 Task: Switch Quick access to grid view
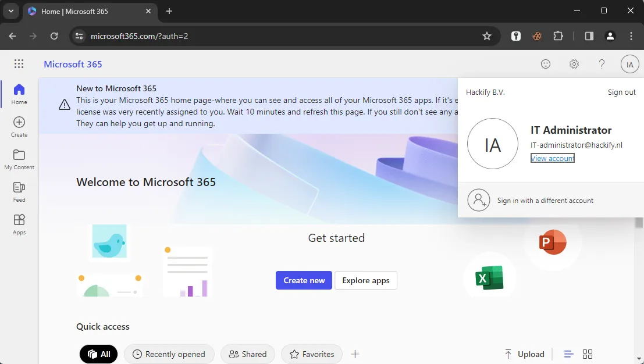pyautogui.click(x=588, y=354)
